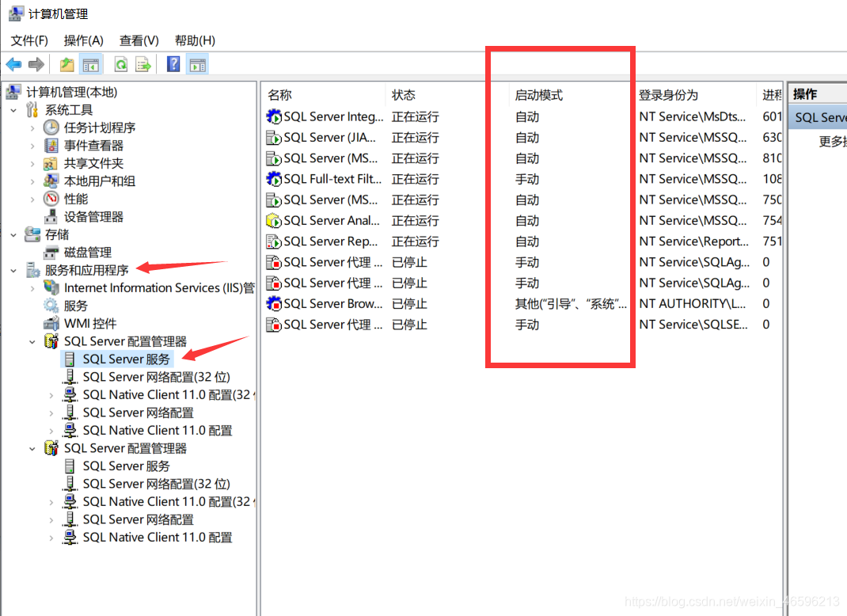Open the 查看(V) menu
847x616 pixels.
(139, 40)
